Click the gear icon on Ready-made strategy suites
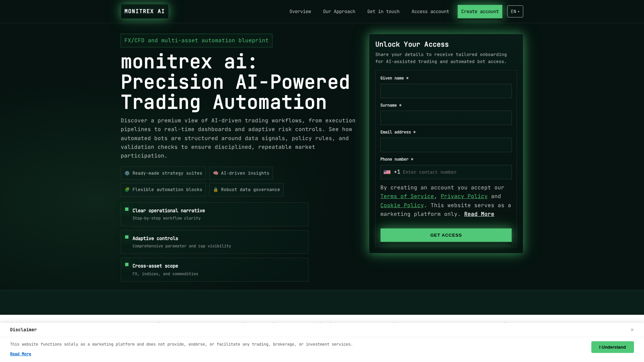Viewport: 644px width, 362px height. 127,173
